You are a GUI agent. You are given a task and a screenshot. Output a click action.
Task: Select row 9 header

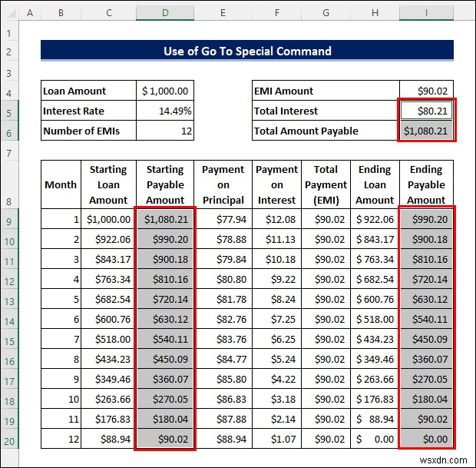9,219
